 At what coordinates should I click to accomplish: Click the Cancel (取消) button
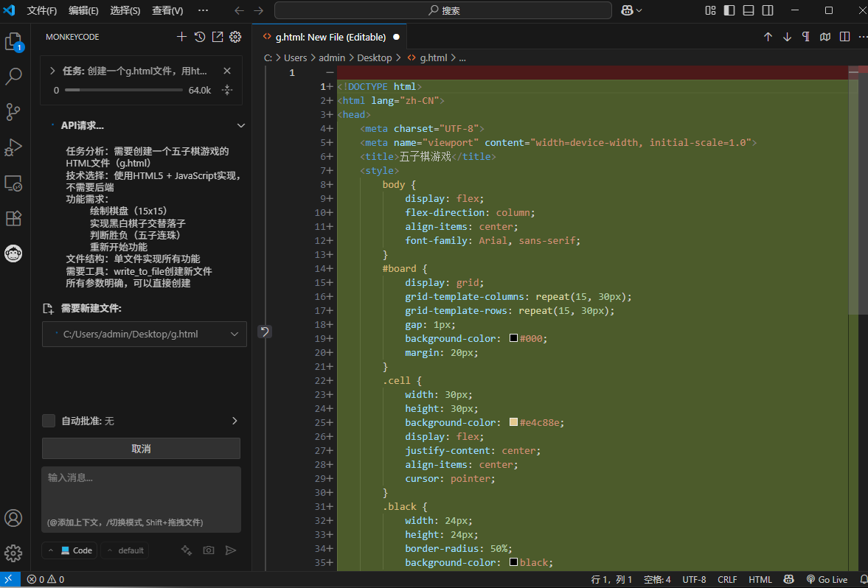point(141,449)
